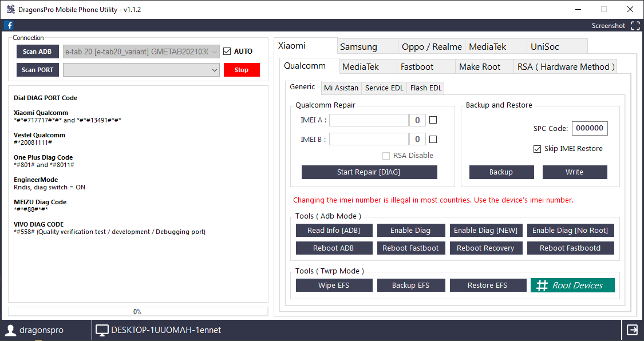Click the Screenshot label in the top bar
This screenshot has height=341, width=644.
coord(609,25)
